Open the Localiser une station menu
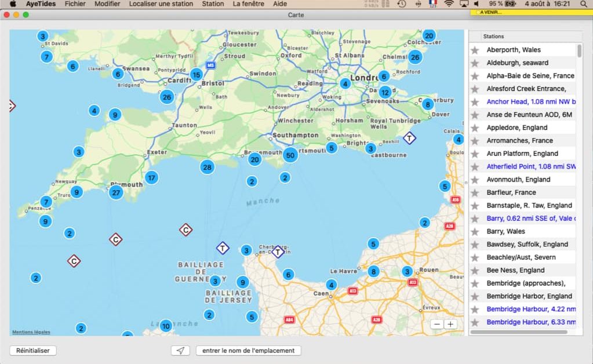Screen dimensions: 593x364 (161, 4)
